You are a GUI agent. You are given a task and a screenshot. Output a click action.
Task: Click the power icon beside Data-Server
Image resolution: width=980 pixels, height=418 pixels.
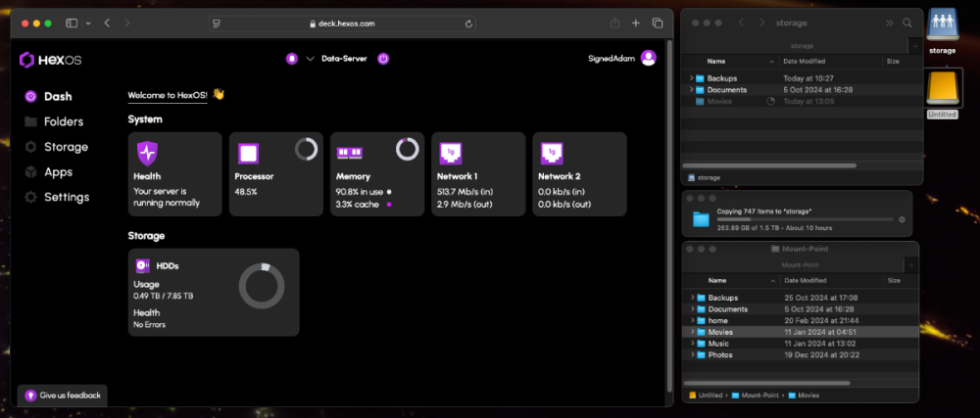(383, 59)
